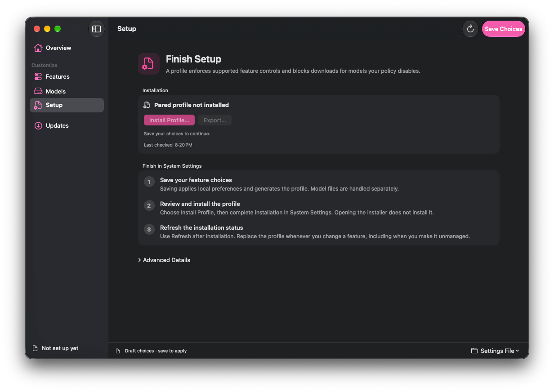This screenshot has width=554, height=392.
Task: Click the Setup document-gear sidebar icon
Action: click(38, 105)
